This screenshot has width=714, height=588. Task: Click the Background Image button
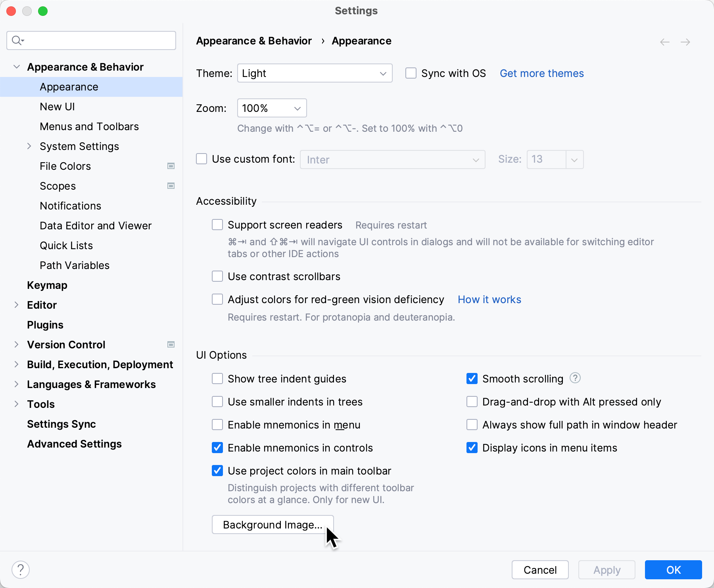(x=273, y=525)
